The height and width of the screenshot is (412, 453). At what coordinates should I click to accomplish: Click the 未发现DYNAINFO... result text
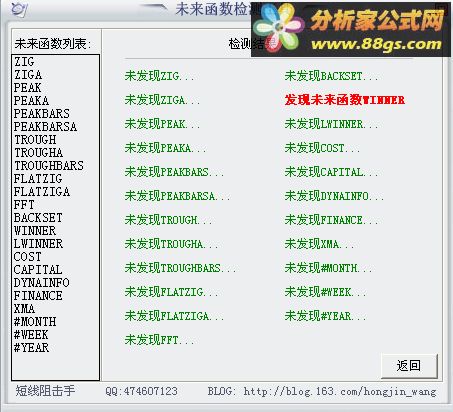pyautogui.click(x=334, y=196)
